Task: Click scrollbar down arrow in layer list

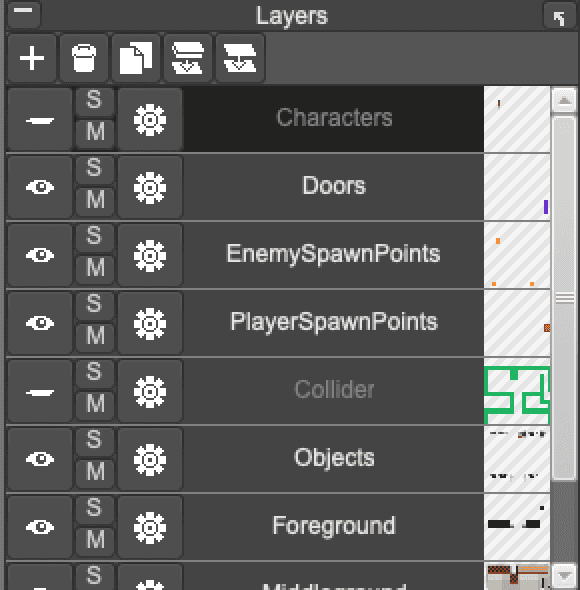Action: [564, 576]
